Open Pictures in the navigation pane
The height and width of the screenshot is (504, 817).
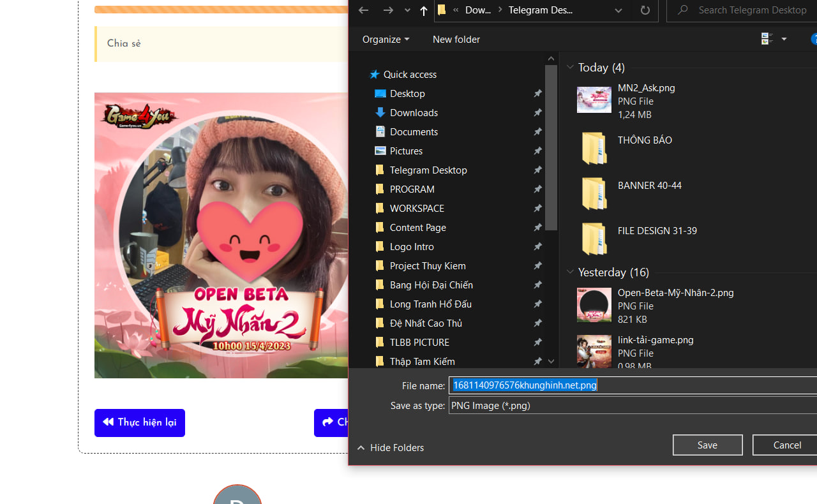(x=406, y=151)
